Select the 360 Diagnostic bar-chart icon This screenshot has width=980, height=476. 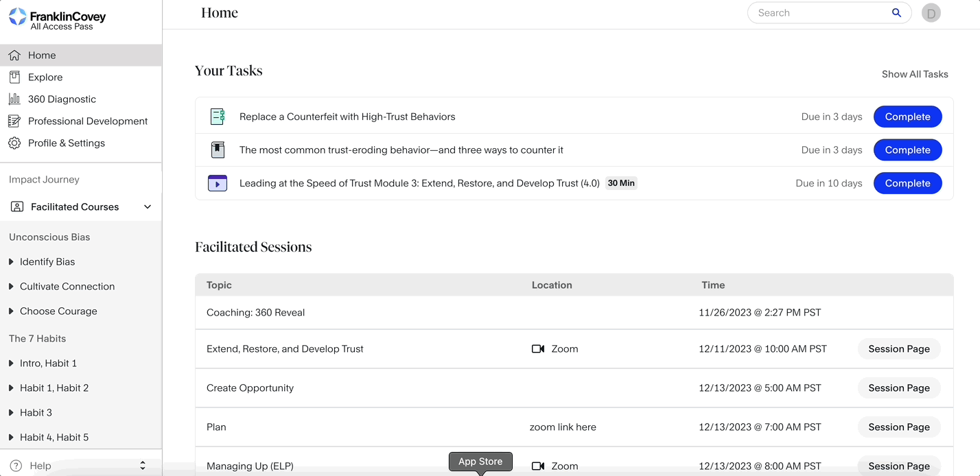(14, 99)
